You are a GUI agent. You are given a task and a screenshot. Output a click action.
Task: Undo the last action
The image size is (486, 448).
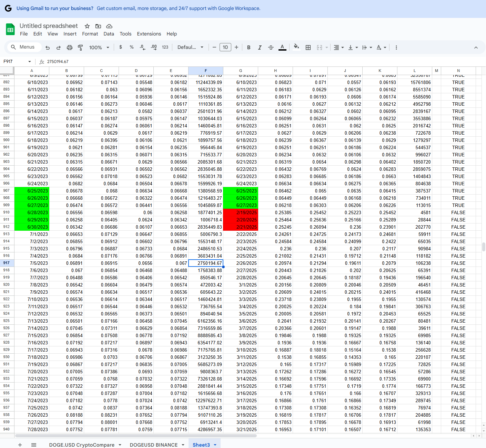(48, 48)
